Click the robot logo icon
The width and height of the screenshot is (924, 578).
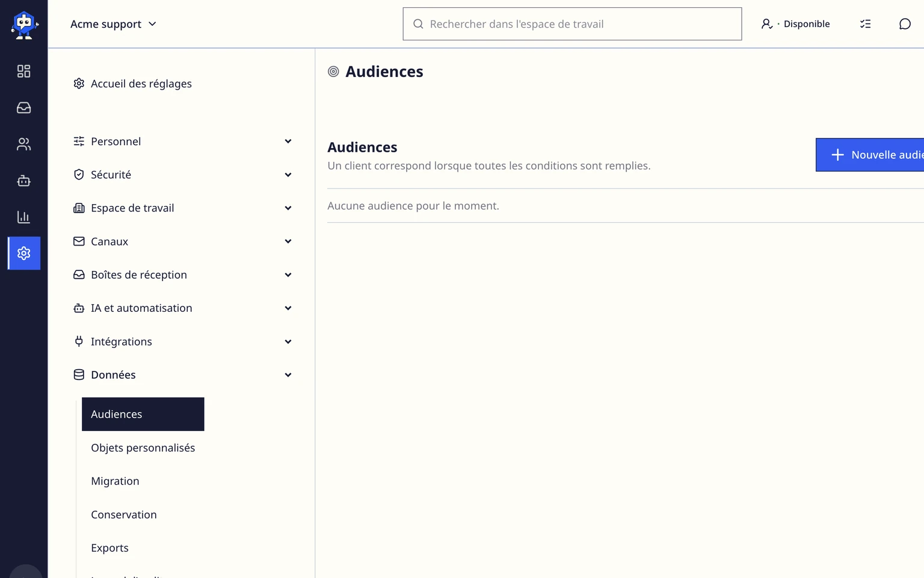[24, 25]
